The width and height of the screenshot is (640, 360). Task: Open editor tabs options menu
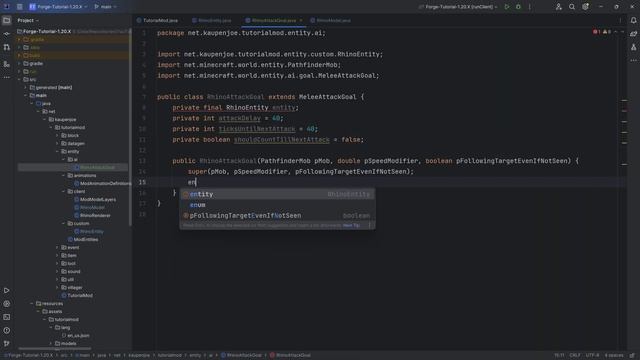click(x=620, y=20)
